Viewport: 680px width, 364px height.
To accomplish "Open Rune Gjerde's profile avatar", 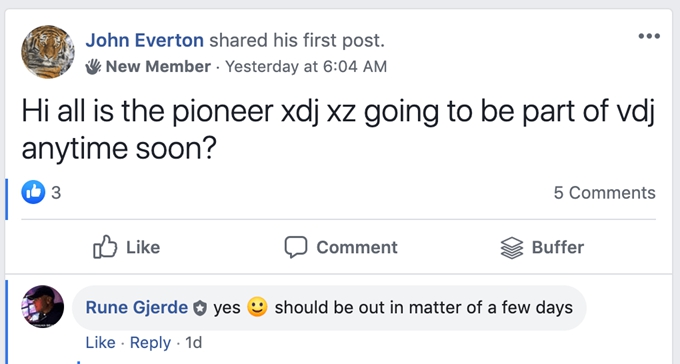I will pos(42,306).
